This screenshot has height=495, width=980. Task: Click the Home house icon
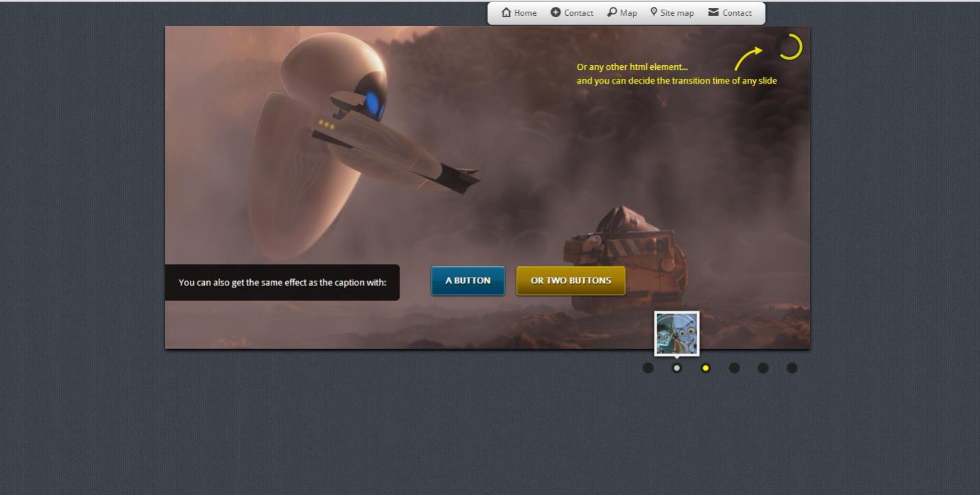pos(506,12)
